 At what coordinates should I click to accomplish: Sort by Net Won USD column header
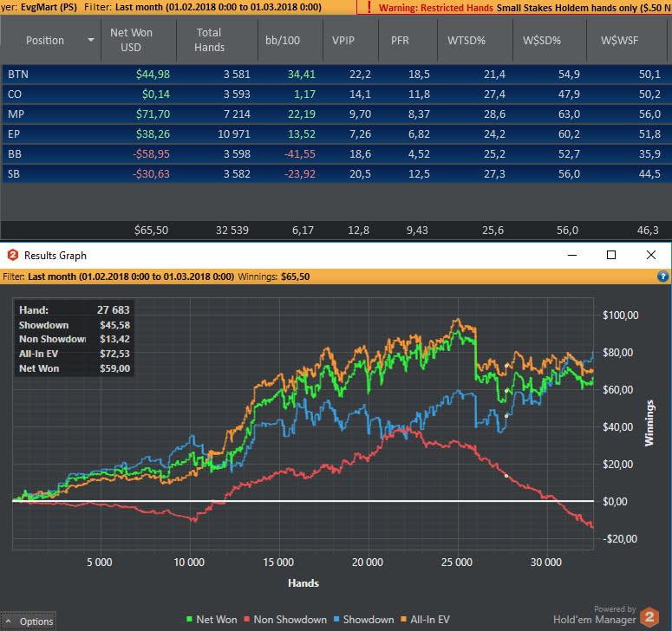131,40
